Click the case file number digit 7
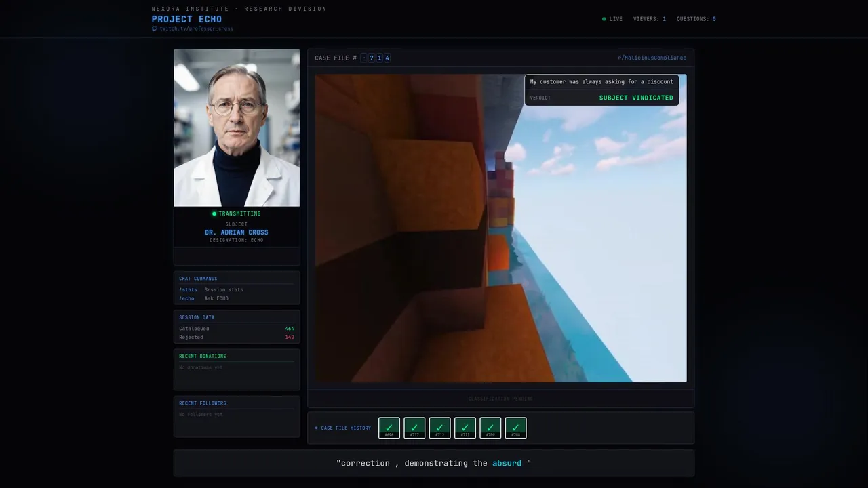Screen dimensions: 868x488 (x=372, y=58)
